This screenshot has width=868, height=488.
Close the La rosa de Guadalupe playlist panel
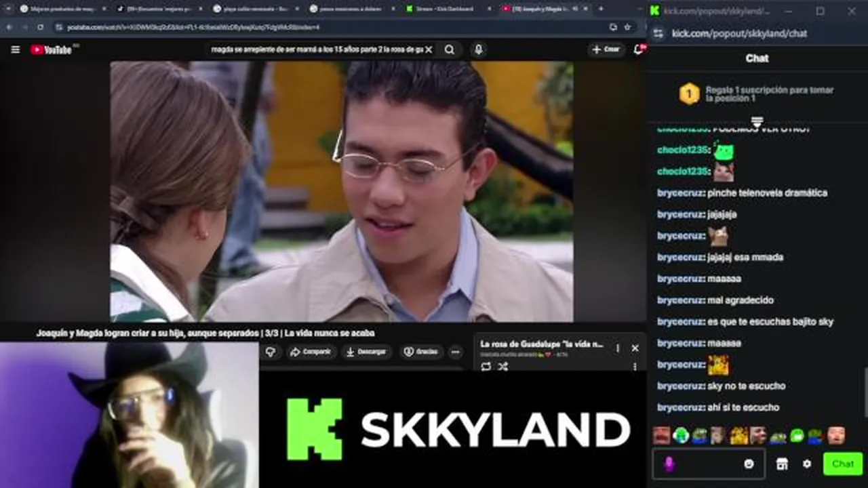pyautogui.click(x=635, y=348)
